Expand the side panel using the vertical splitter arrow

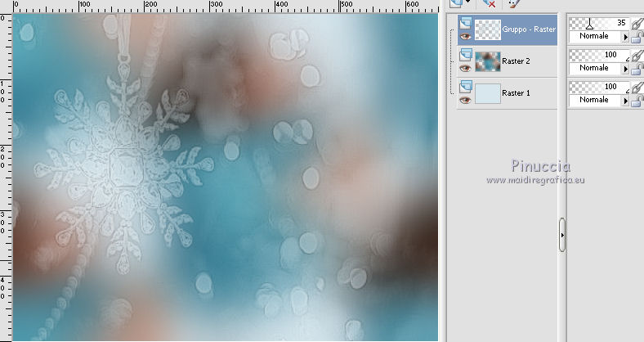562,236
